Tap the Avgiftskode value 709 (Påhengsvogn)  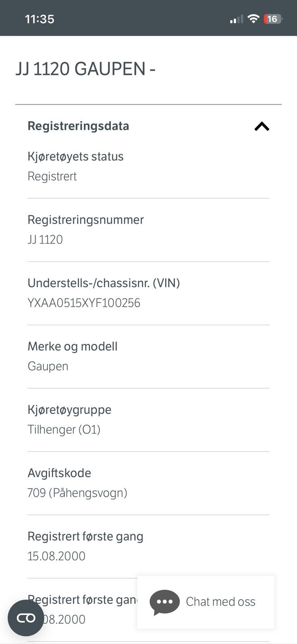[x=77, y=493]
